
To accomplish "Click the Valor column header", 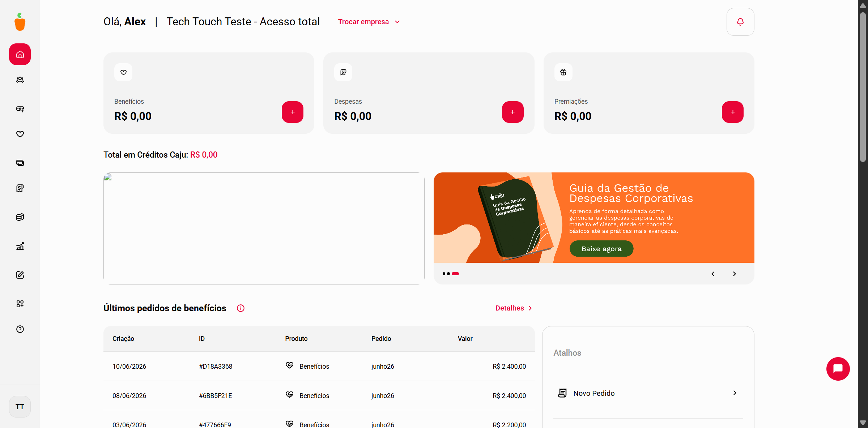I will (465, 339).
